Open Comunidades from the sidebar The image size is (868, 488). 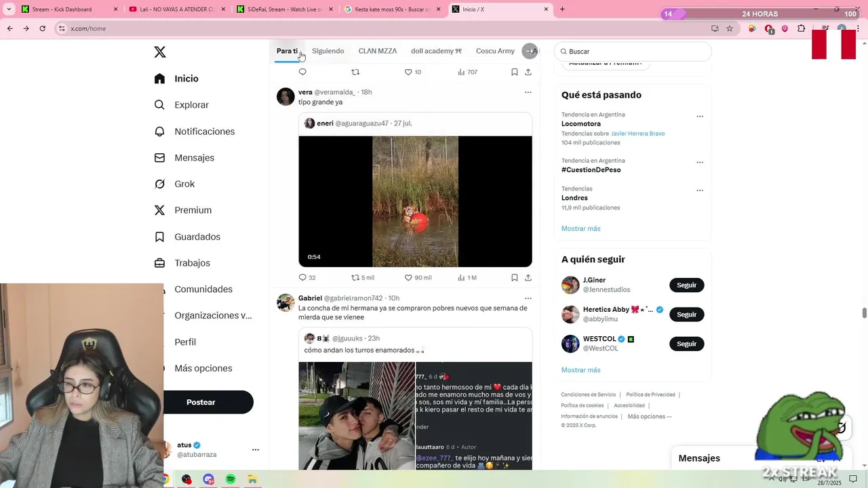point(203,289)
